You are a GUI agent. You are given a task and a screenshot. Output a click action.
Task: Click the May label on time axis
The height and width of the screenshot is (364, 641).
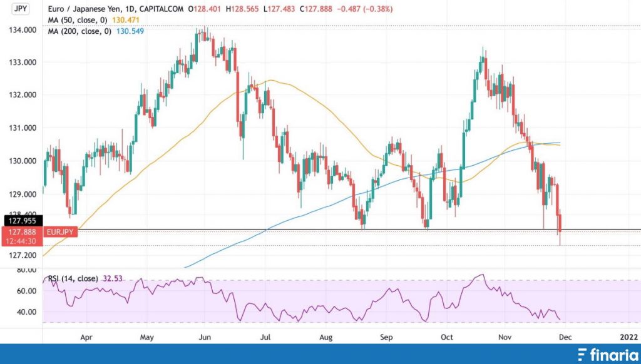(146, 337)
